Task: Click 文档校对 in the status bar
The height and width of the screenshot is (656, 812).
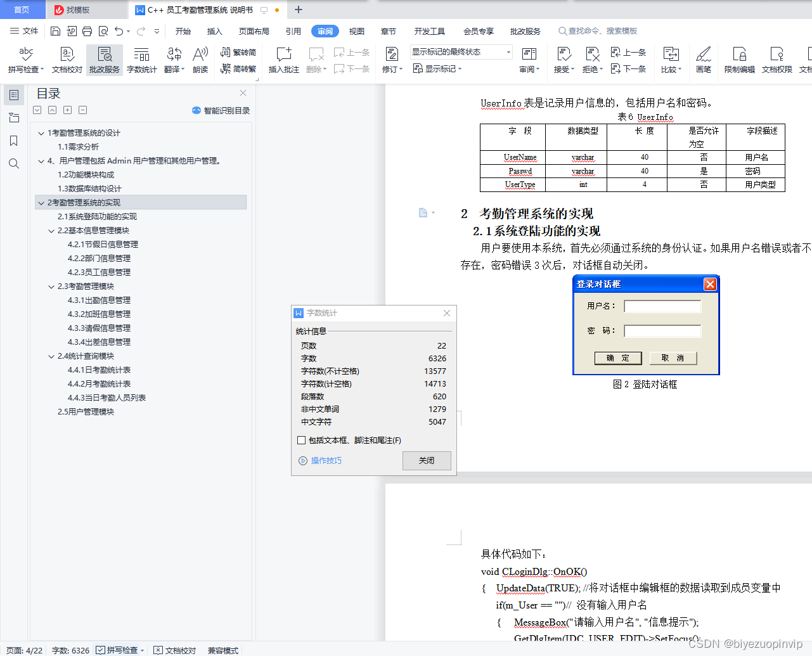Action: point(175,650)
